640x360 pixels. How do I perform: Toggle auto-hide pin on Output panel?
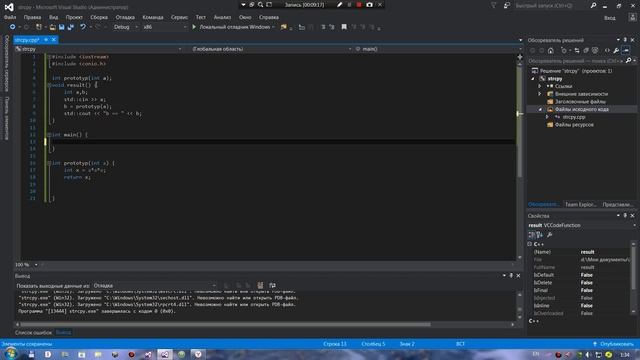[x=511, y=276]
